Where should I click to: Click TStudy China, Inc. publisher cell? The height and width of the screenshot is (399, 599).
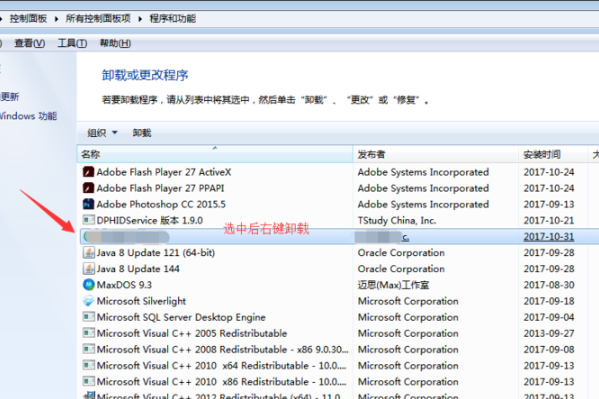tap(397, 220)
